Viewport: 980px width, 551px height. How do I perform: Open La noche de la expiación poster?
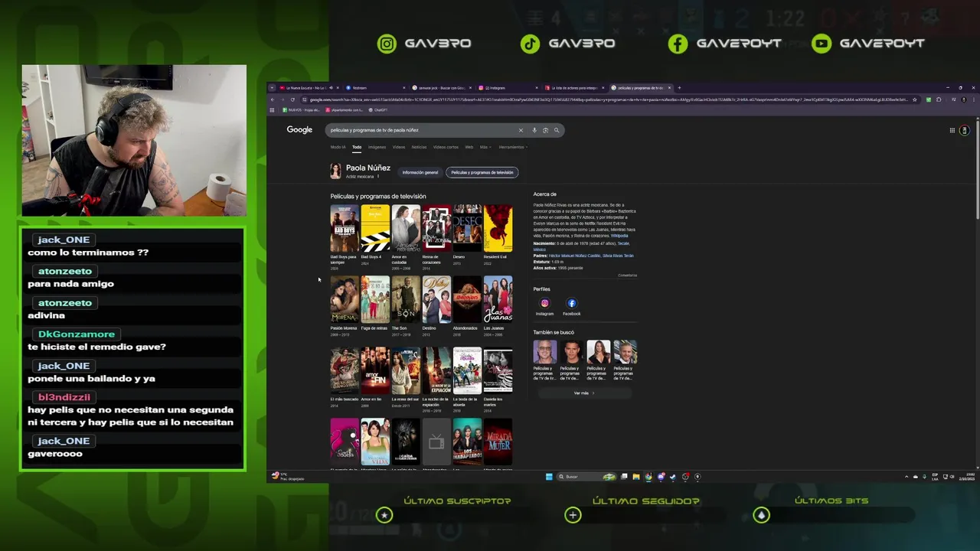436,371
